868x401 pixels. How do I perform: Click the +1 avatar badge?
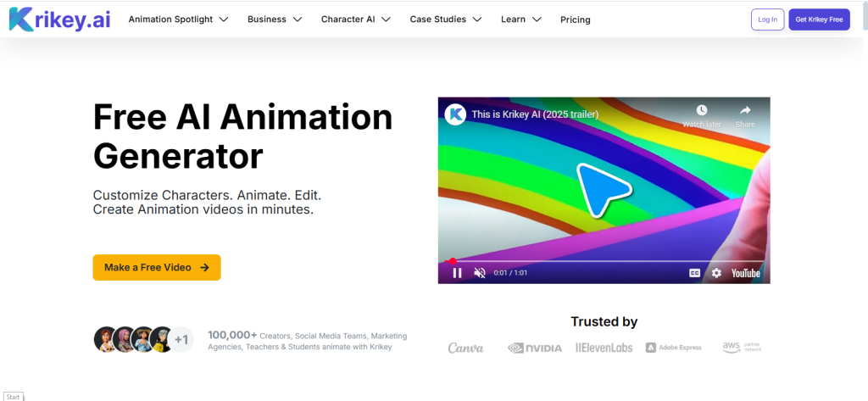tap(181, 339)
